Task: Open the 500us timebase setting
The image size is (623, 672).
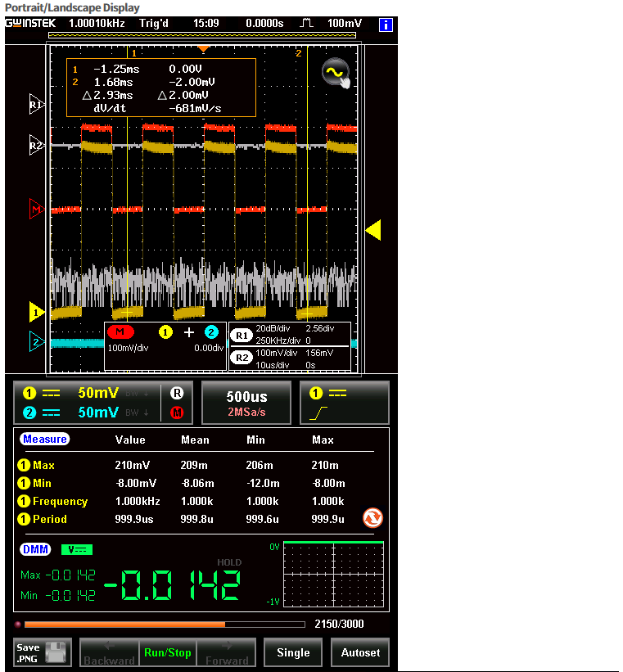Action: click(246, 403)
